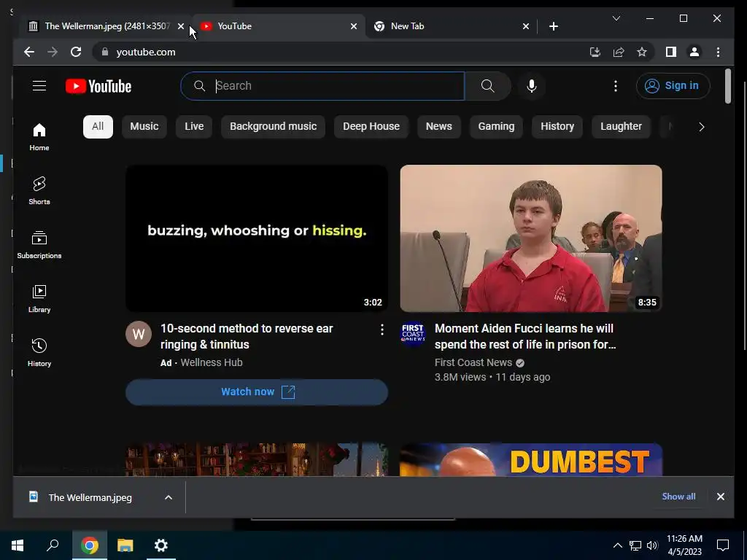Open Aiden Fucci video title

pyautogui.click(x=525, y=336)
